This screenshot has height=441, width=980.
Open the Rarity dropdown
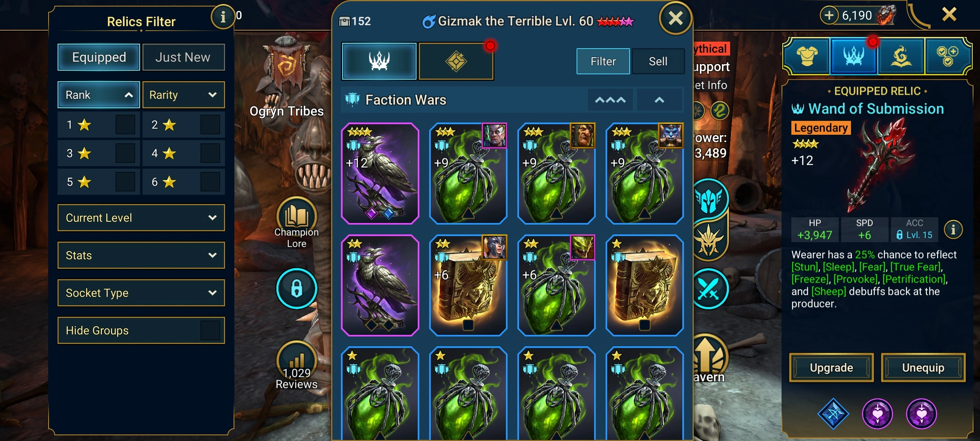click(x=183, y=95)
